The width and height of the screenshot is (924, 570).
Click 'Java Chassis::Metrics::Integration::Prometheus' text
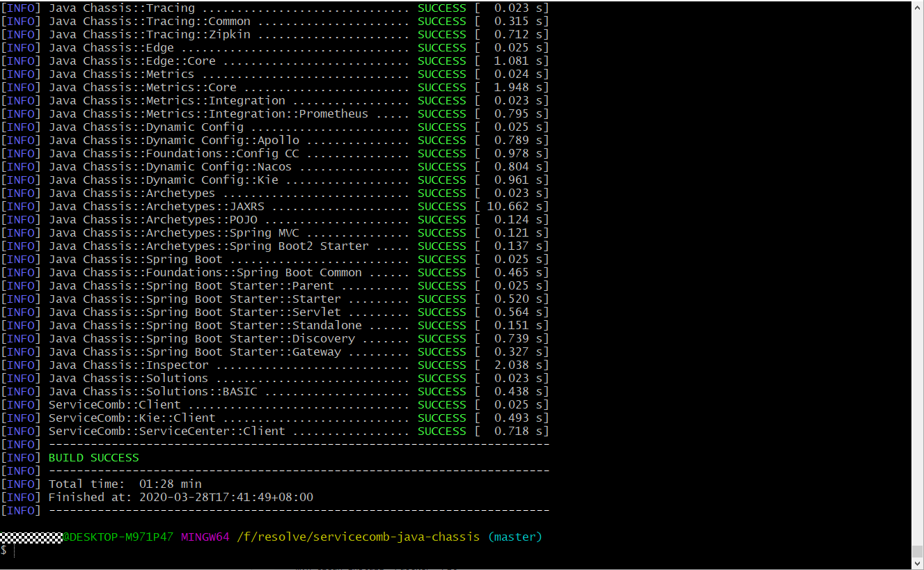209,114
